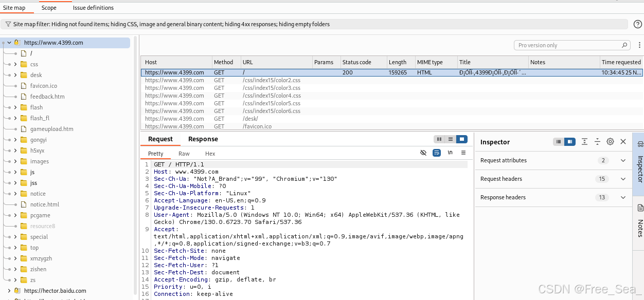Switch to Scope tab

coord(49,8)
